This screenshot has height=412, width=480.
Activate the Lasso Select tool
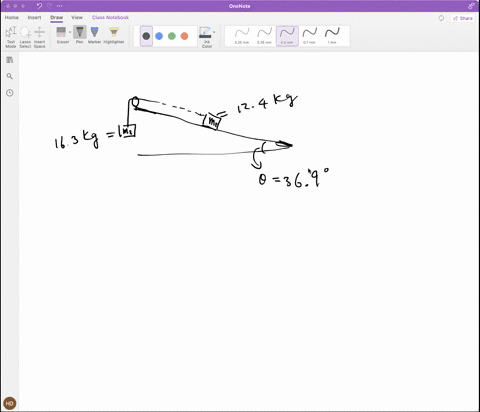pyautogui.click(x=25, y=37)
